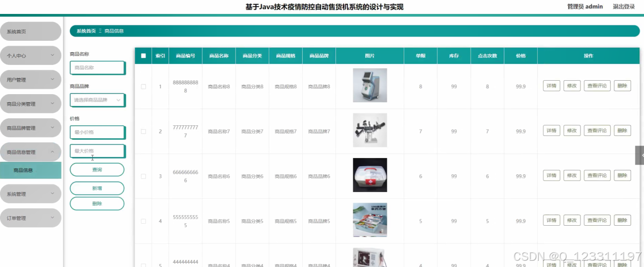Expand the 订单管理 sidebar menu
Screen dimensions: 644x267
tap(31, 218)
